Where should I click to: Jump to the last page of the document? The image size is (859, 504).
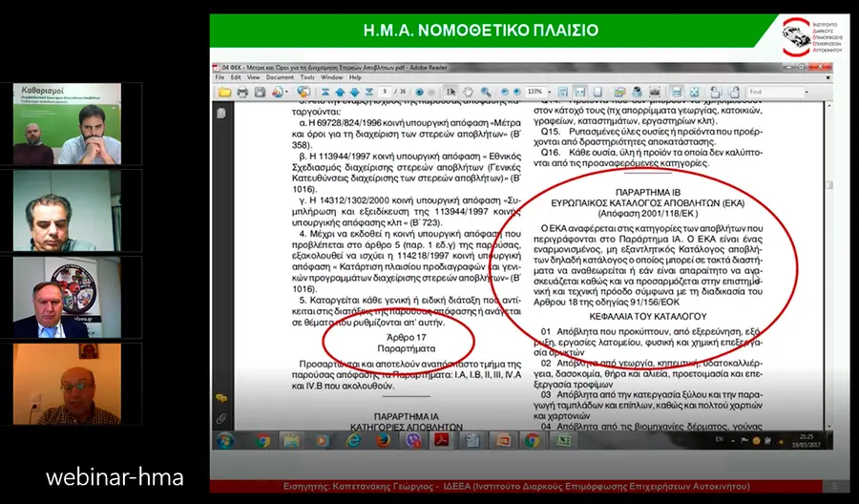[368, 92]
